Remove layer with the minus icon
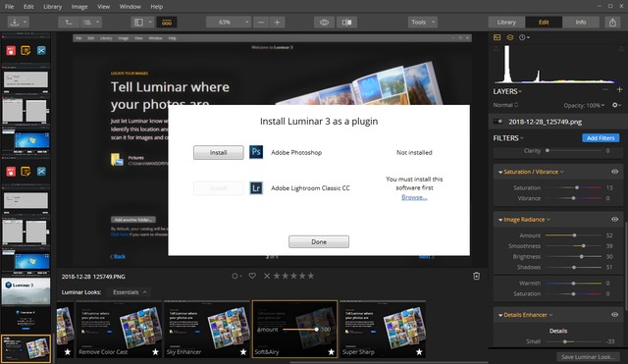 (x=605, y=89)
